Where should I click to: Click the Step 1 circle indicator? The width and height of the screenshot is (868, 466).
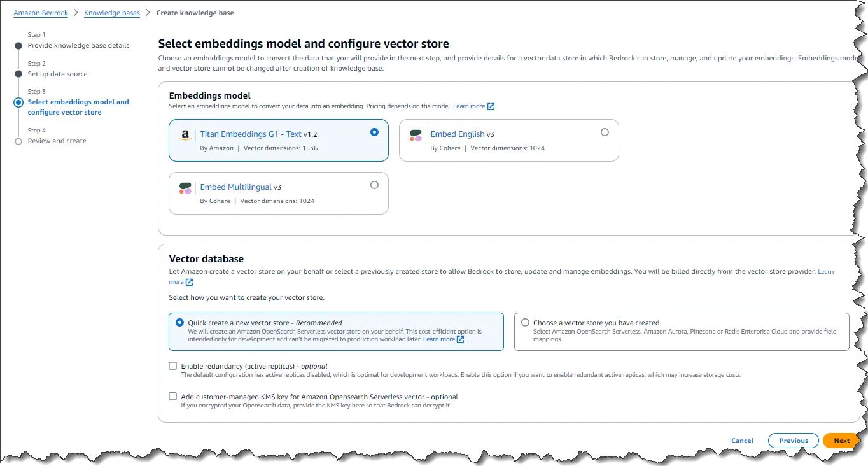point(18,45)
